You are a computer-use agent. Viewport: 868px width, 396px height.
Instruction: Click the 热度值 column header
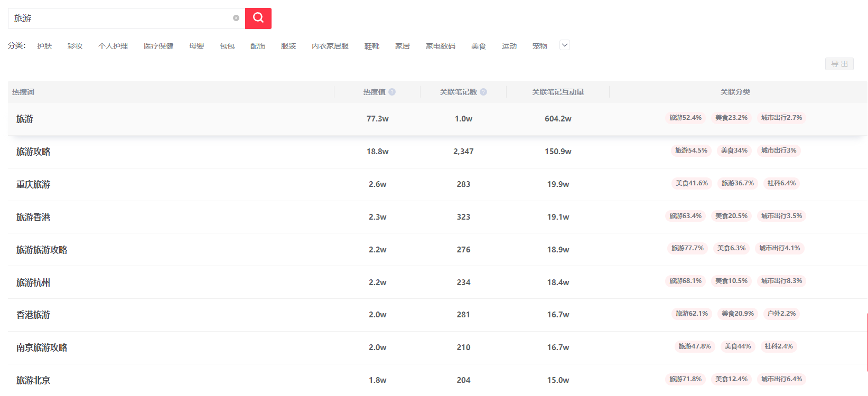374,92
